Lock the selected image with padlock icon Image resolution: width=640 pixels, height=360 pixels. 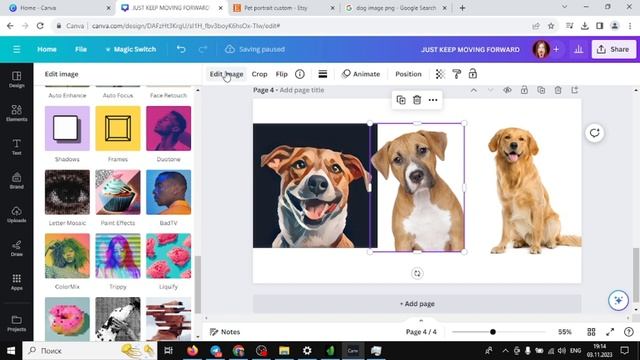[x=473, y=74]
